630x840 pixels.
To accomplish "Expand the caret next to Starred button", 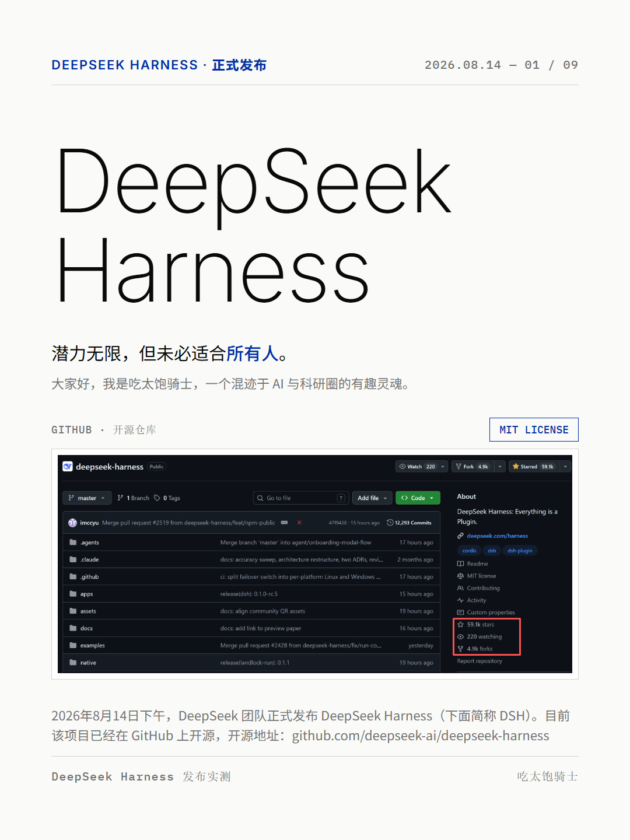I will tap(565, 467).
